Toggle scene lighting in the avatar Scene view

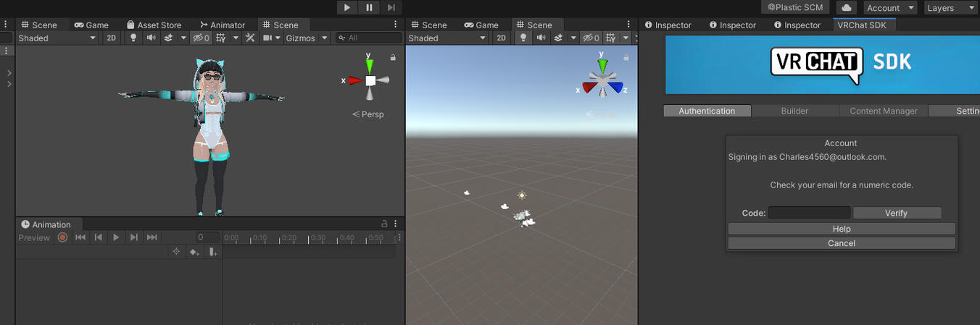(133, 38)
